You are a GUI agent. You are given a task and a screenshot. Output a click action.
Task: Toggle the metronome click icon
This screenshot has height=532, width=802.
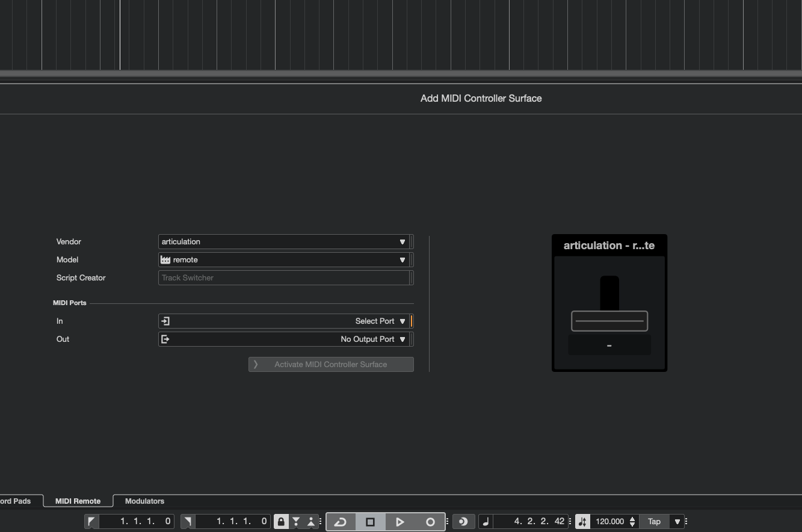coord(463,521)
